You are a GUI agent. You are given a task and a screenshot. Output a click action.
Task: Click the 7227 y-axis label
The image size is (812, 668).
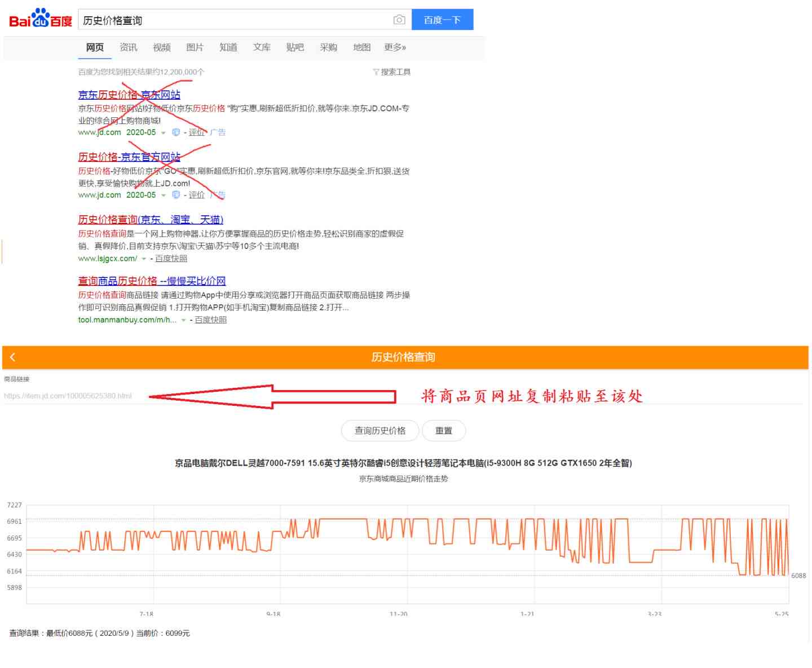tap(15, 505)
